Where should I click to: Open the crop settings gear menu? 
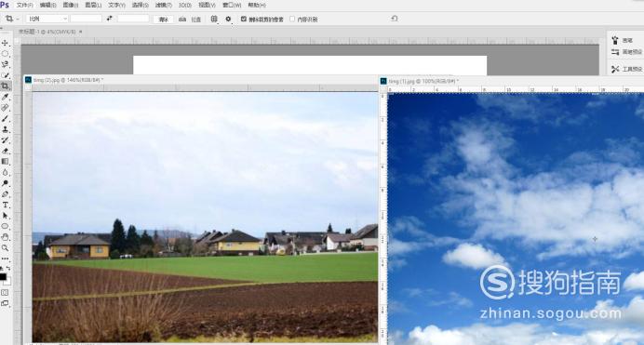[228, 19]
